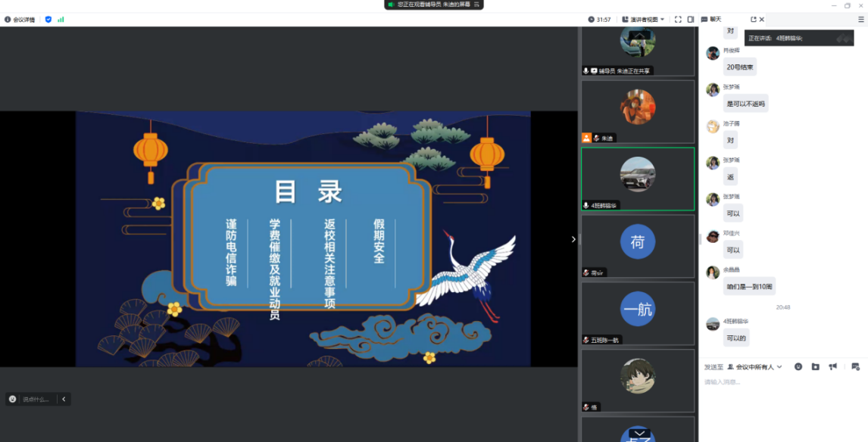Collapse the participant video strip arrow
The image size is (868, 442).
click(x=573, y=239)
